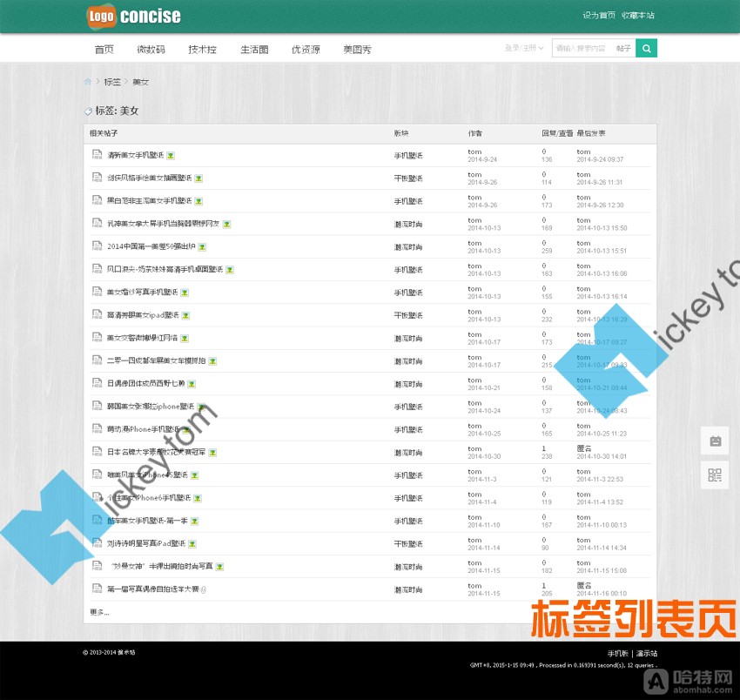The width and height of the screenshot is (740, 700).
Task: Click the 相关帖子 column header
Action: (104, 133)
